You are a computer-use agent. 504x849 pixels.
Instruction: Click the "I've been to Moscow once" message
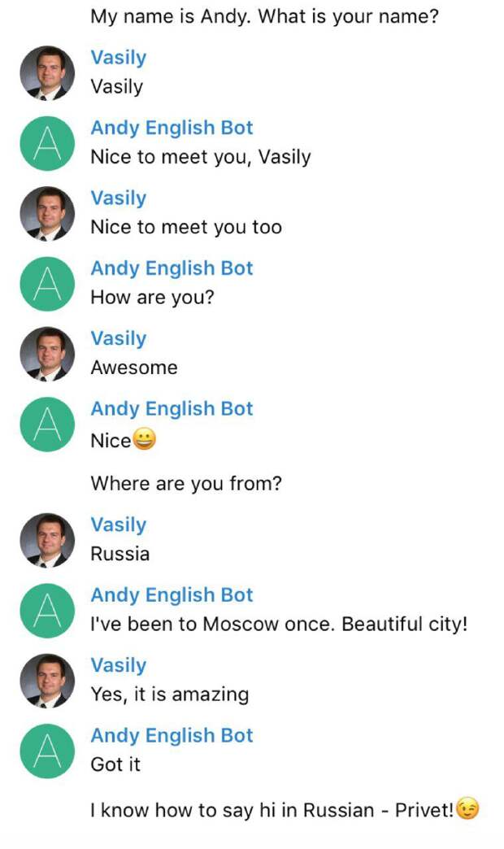(279, 625)
